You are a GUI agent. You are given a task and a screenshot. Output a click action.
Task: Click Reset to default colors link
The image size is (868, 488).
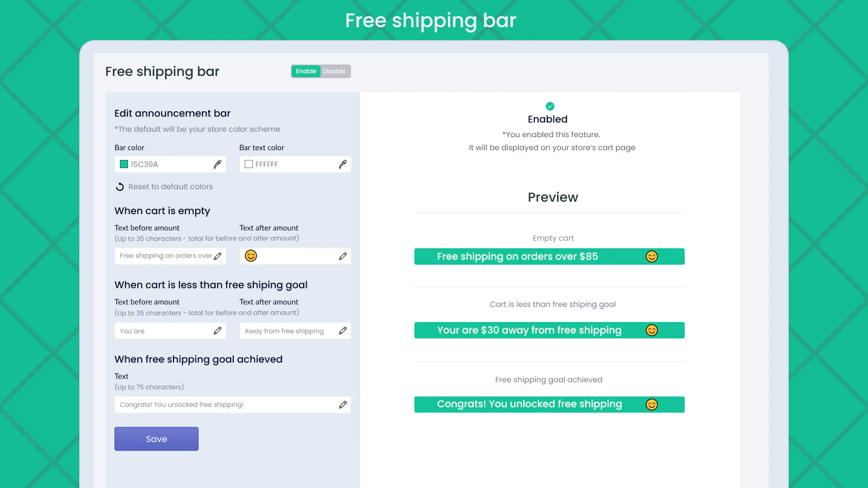click(170, 187)
